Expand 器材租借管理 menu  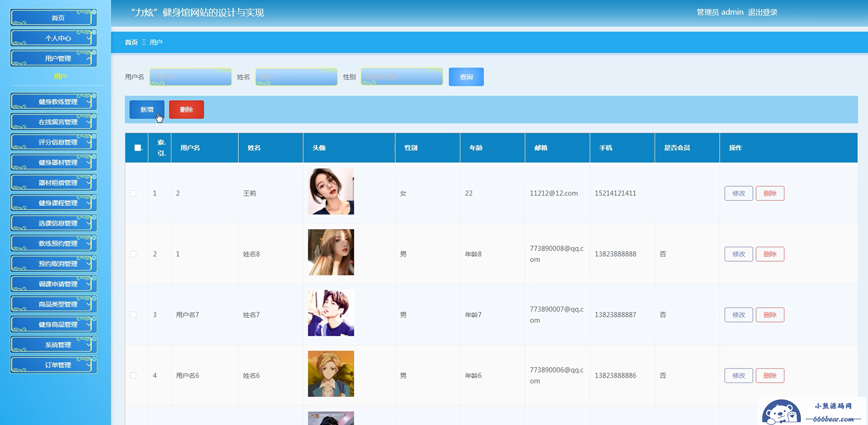(x=54, y=182)
